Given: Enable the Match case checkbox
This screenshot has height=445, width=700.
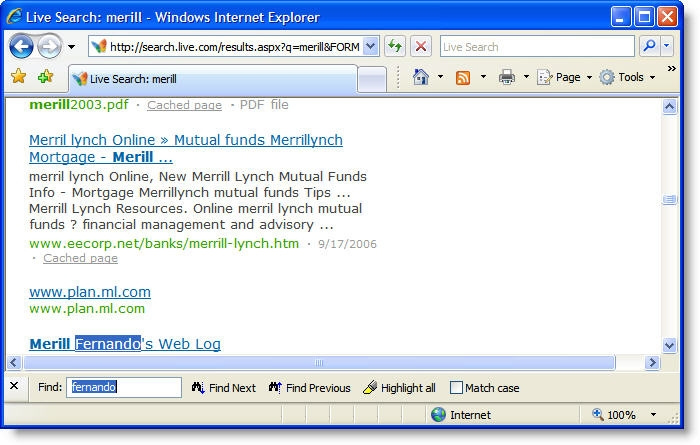Looking at the screenshot, I should (x=456, y=387).
